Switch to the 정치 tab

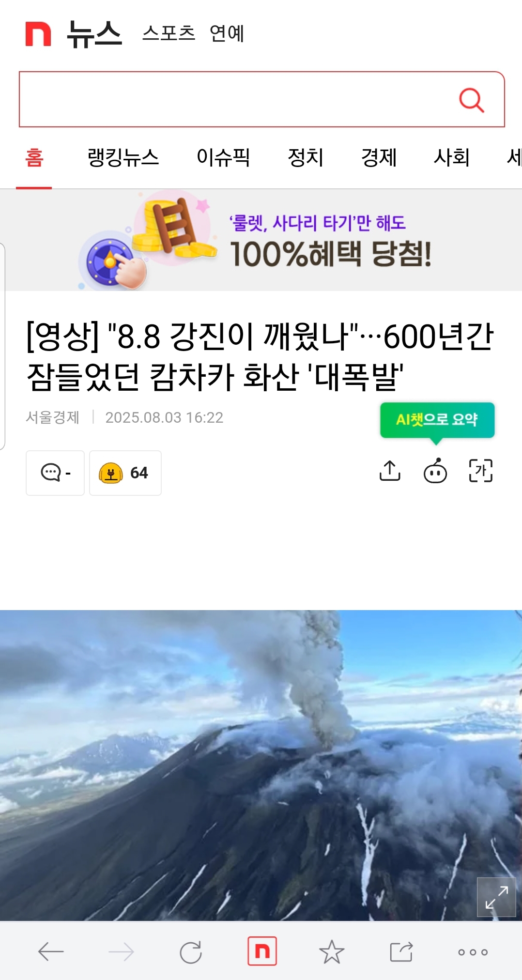(306, 158)
